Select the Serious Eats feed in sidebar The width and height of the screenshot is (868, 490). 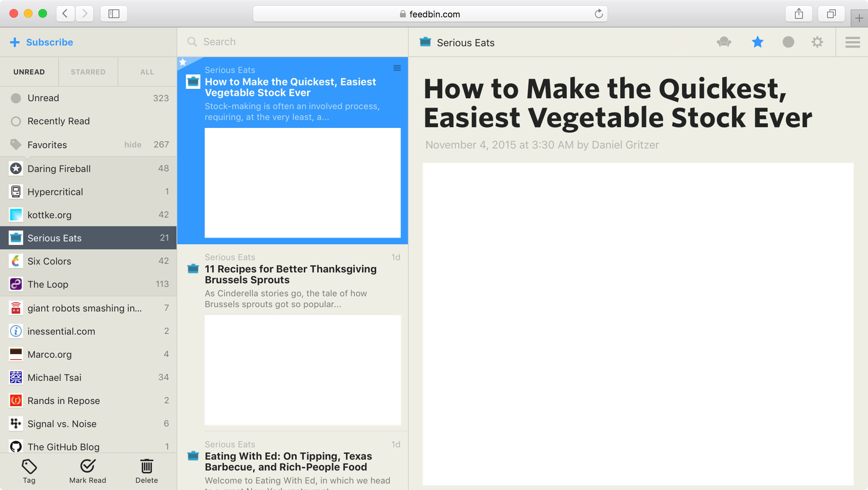[88, 238]
